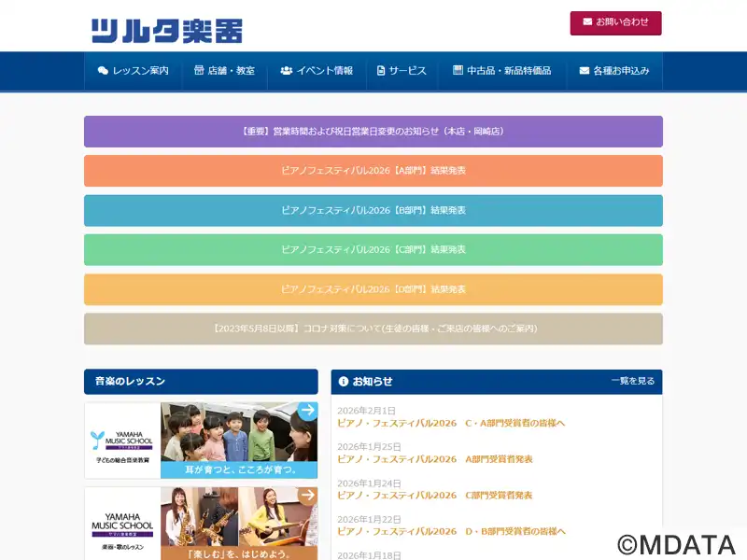Screen dimensions: 747x560
Task: Click the date 2026年1月25日
Action: (369, 447)
